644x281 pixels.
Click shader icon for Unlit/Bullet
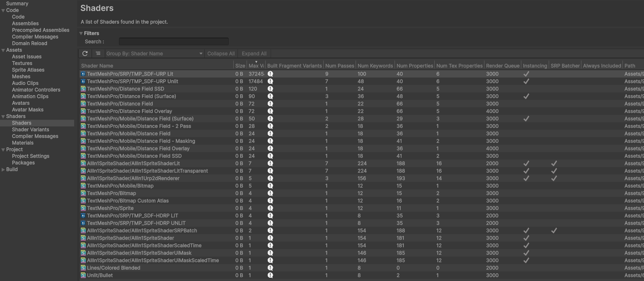pyautogui.click(x=83, y=275)
